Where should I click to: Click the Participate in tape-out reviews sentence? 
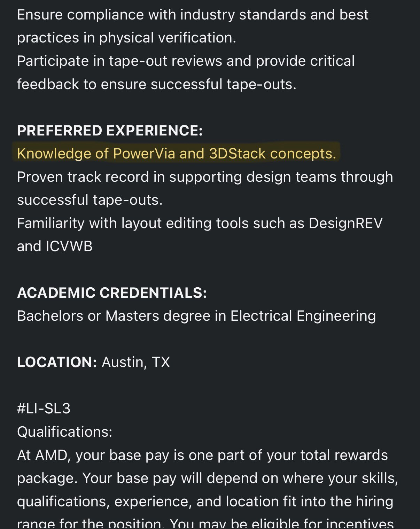[186, 61]
